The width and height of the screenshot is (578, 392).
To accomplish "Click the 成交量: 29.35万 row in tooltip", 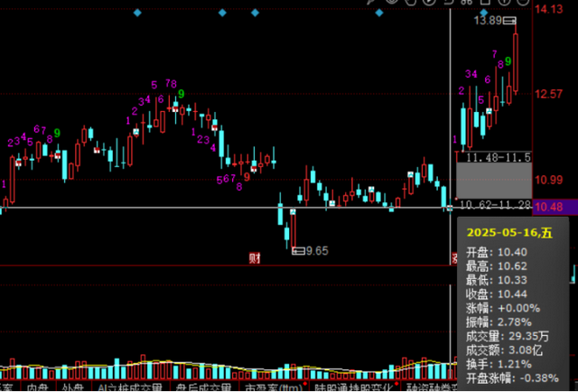I will pos(508,336).
